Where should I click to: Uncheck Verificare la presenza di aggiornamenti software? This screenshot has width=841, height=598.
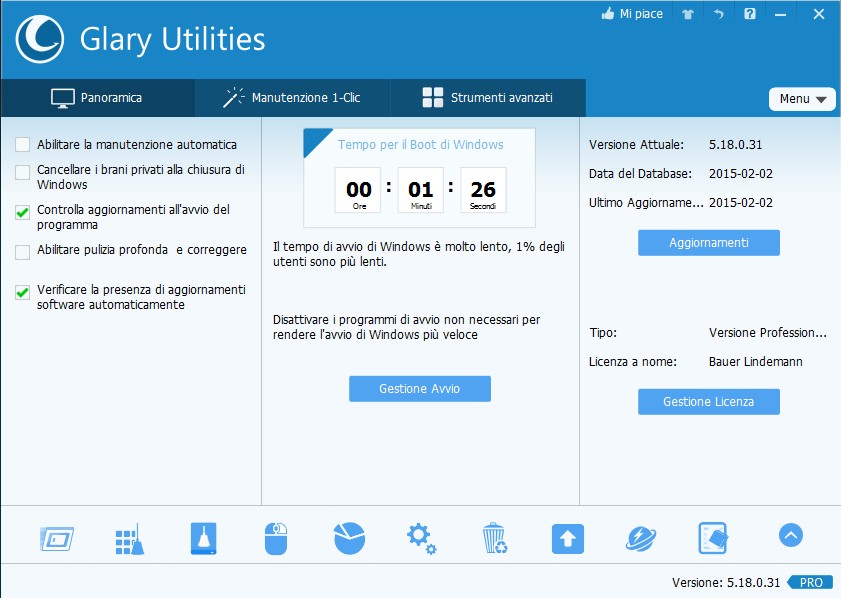(x=23, y=292)
